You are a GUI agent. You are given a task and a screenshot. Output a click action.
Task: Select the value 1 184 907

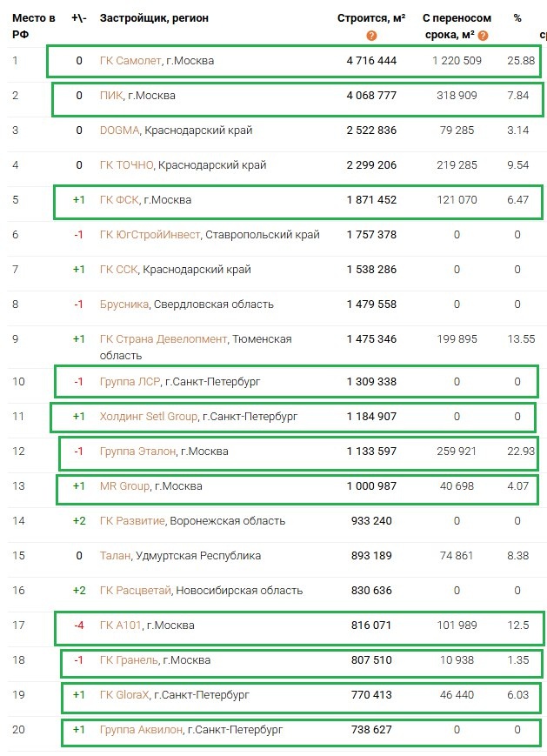click(371, 416)
